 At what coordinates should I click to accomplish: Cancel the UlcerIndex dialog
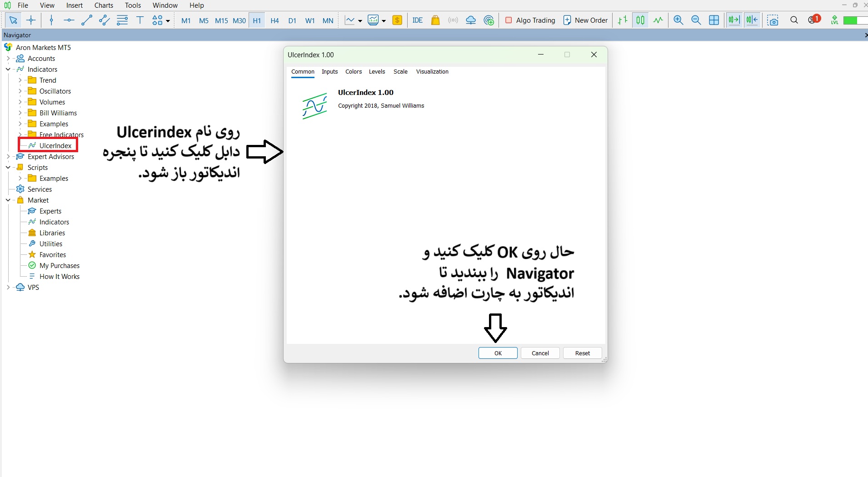tap(540, 353)
